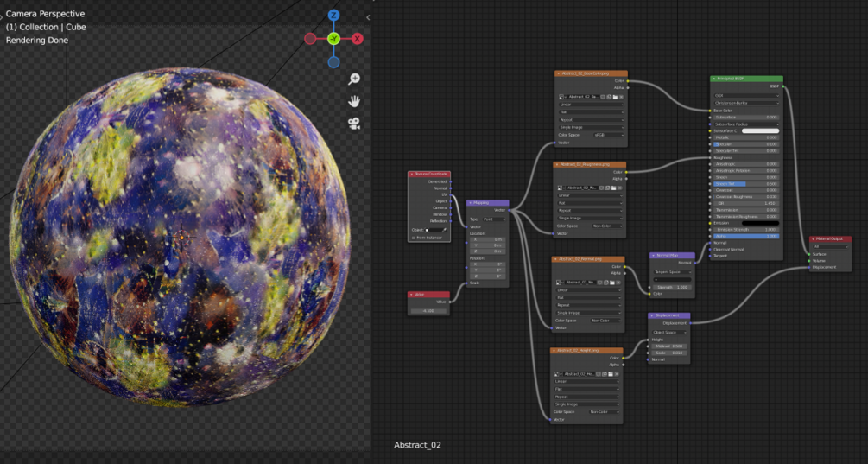Image resolution: width=868 pixels, height=464 pixels.
Task: Click Mapping Rotation Z field
Action: pos(488,276)
